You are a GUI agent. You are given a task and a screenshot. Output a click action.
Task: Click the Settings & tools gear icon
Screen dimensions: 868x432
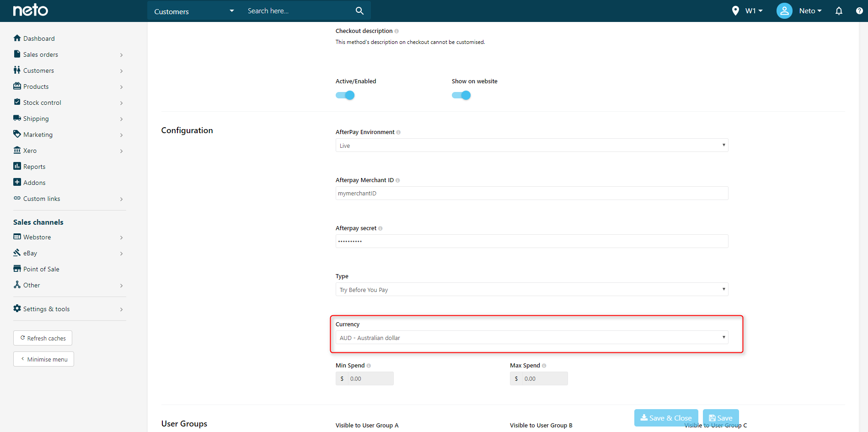tap(17, 308)
